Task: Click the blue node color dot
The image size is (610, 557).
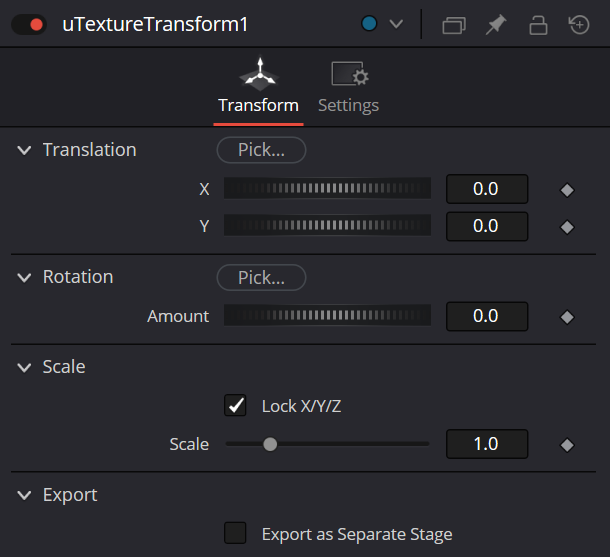Action: [x=369, y=24]
